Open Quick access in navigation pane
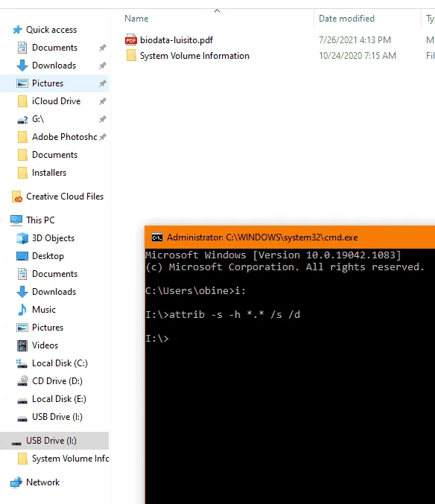The width and height of the screenshot is (435, 504). pyautogui.click(x=51, y=30)
